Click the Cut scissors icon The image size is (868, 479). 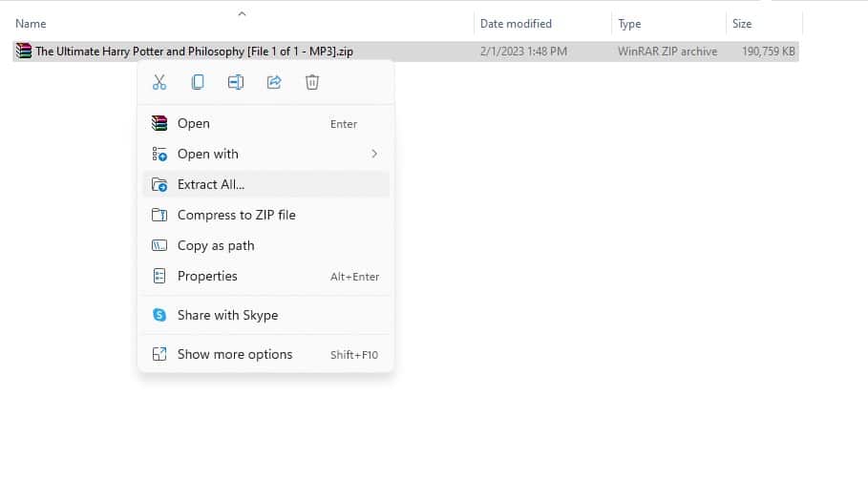(x=159, y=82)
